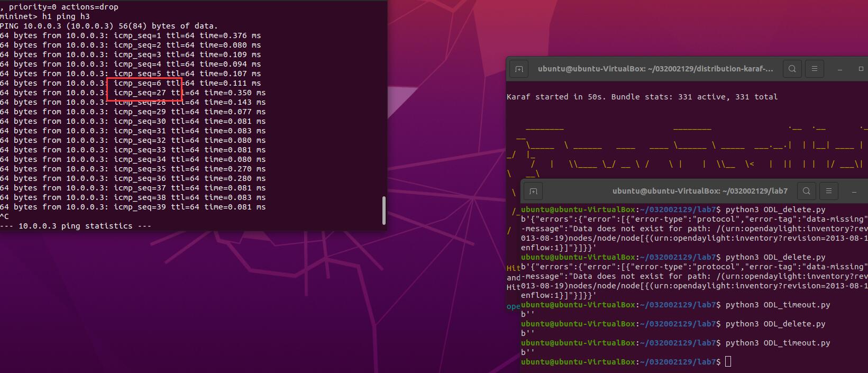The height and width of the screenshot is (373, 868).
Task: Click the third 'python3 ODL_delete.py' command
Action: pos(775,324)
